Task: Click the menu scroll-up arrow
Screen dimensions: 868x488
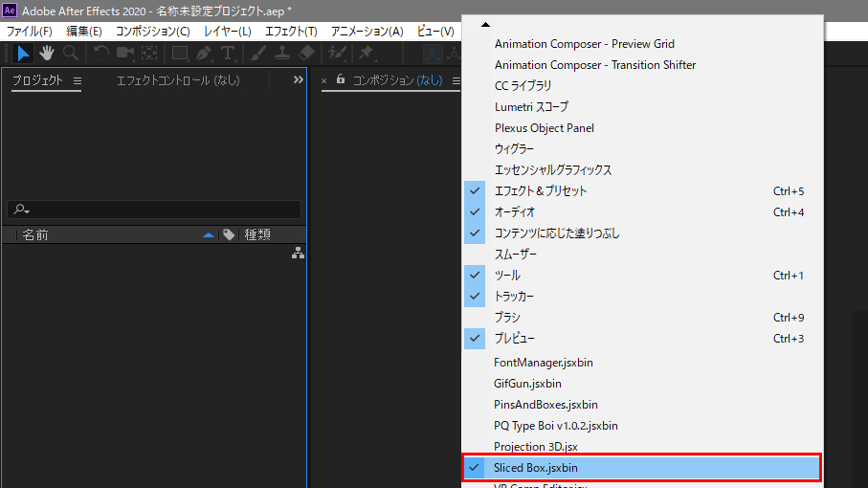Action: coord(485,24)
